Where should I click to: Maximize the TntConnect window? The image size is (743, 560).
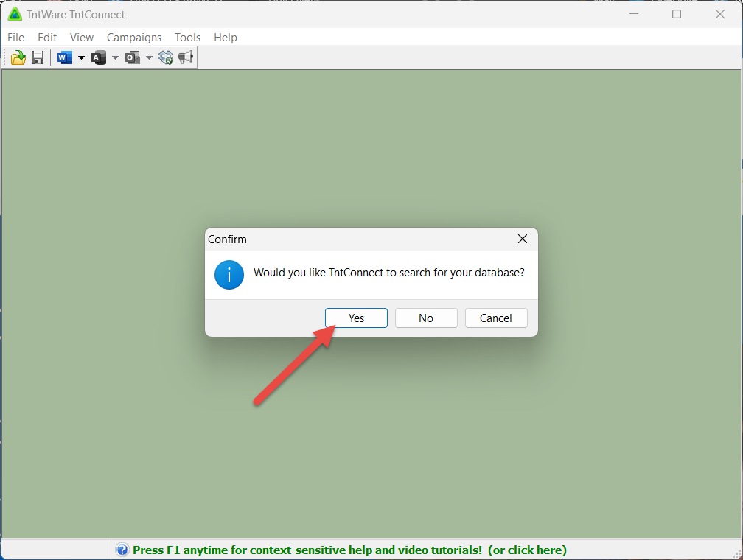click(x=677, y=14)
